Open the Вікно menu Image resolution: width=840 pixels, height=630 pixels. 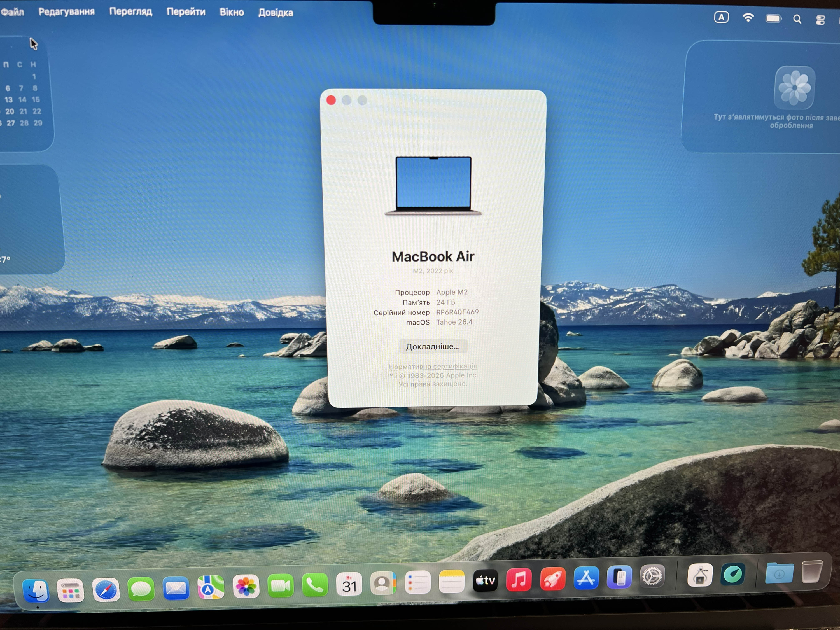[x=232, y=12]
